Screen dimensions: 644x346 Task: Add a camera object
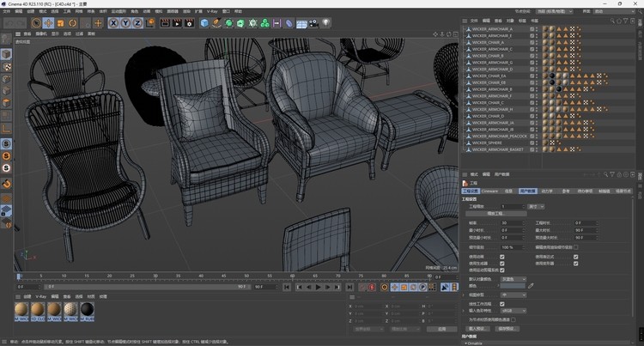click(313, 23)
